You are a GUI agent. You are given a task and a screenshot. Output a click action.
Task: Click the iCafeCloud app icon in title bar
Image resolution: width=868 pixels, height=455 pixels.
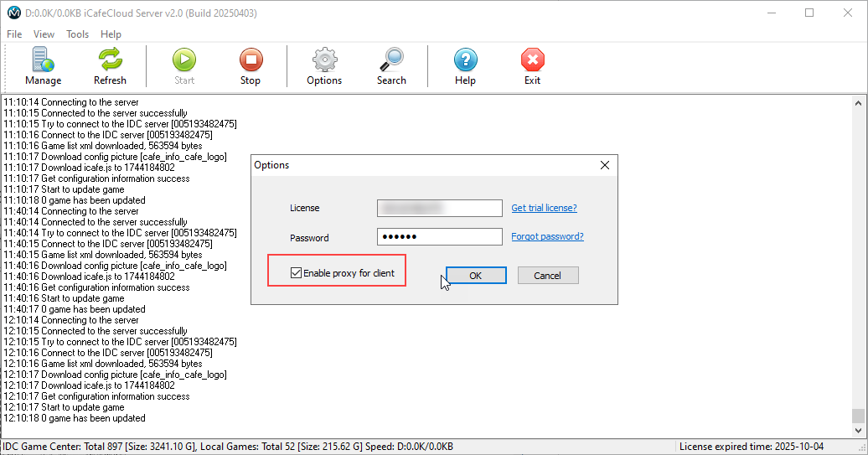13,13
